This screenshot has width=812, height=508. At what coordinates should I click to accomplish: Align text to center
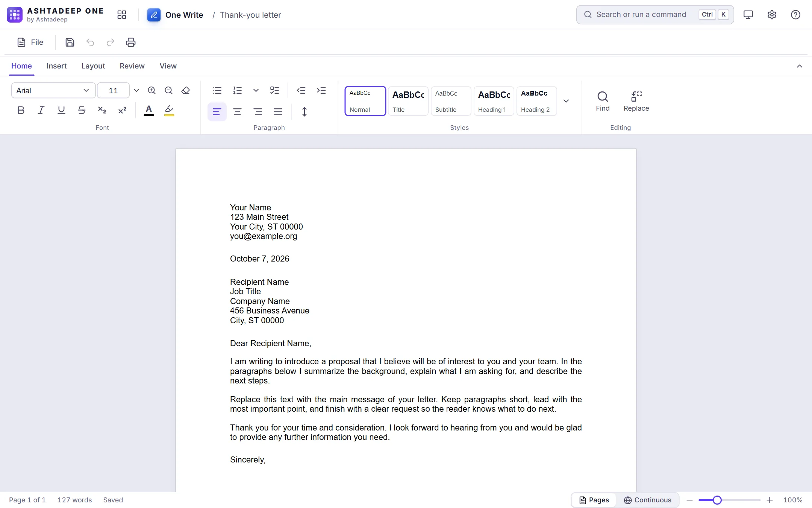237,112
